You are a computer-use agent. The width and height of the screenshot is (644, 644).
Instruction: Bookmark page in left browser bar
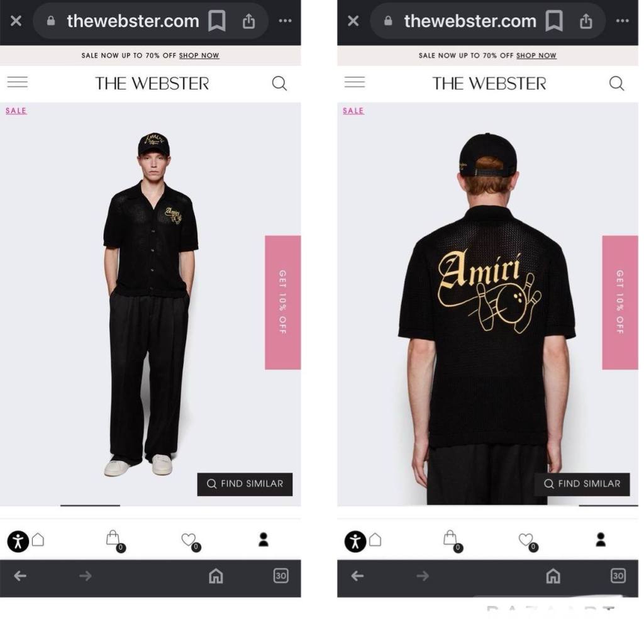click(217, 21)
